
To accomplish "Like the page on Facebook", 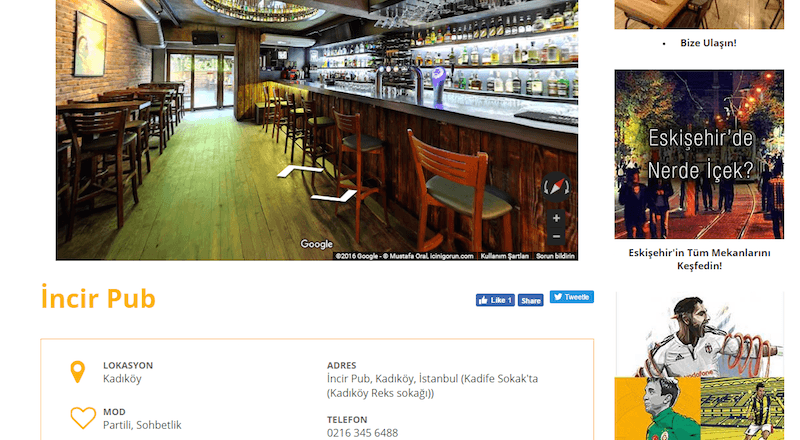I will click(x=495, y=300).
